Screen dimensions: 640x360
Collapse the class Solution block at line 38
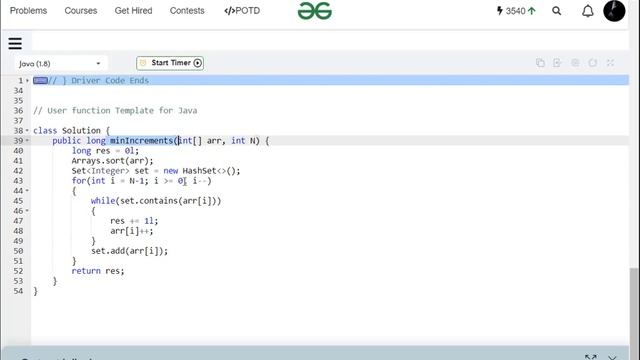[27, 131]
